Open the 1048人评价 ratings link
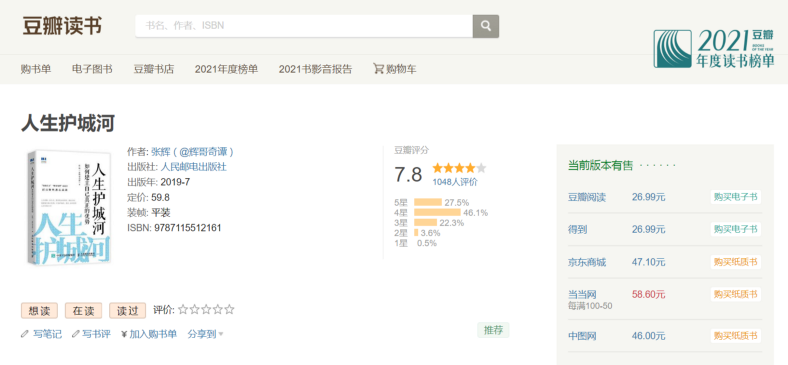Viewport: 788px width, 365px height. pyautogui.click(x=455, y=182)
